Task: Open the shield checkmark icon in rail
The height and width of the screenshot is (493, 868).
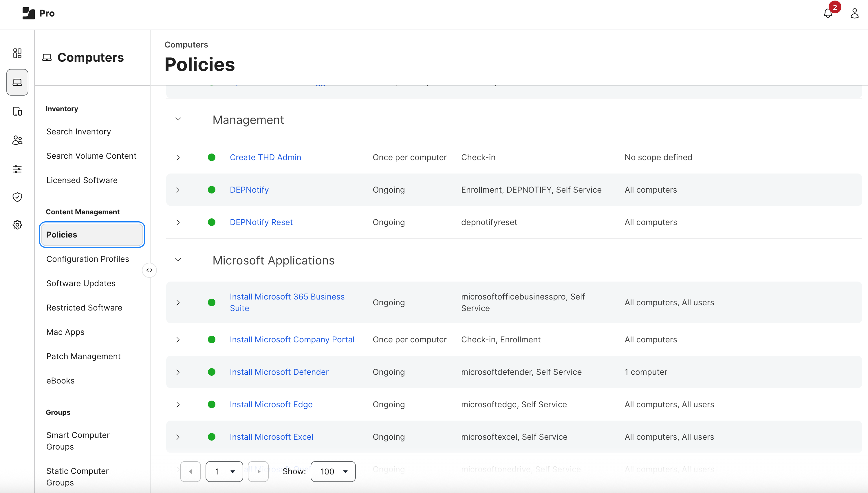Action: point(17,197)
